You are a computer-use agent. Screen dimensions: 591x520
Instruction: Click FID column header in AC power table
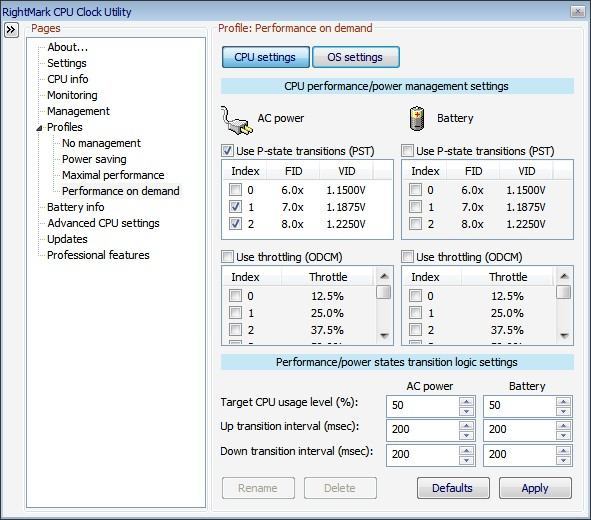pyautogui.click(x=293, y=171)
